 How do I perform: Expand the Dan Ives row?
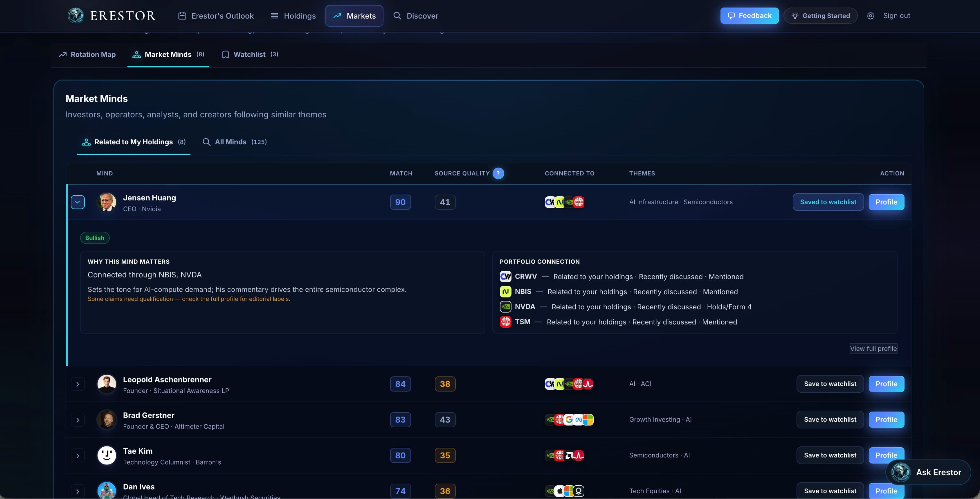[x=78, y=491]
